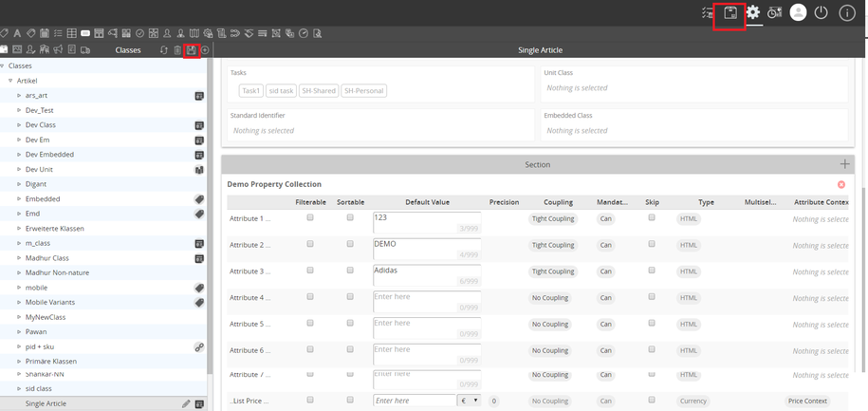Open the settings gear icon

(x=753, y=12)
